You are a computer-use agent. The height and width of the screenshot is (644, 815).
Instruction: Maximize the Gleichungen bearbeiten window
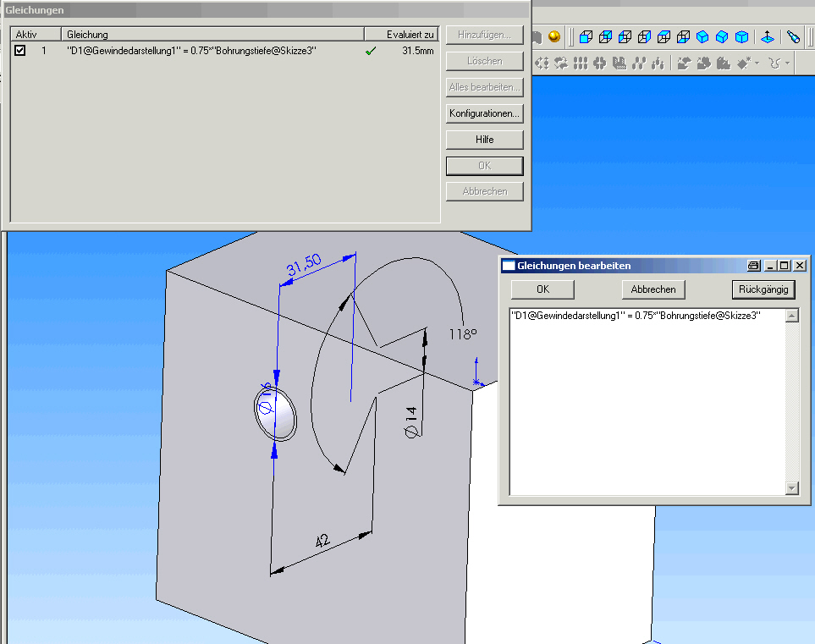pos(784,266)
